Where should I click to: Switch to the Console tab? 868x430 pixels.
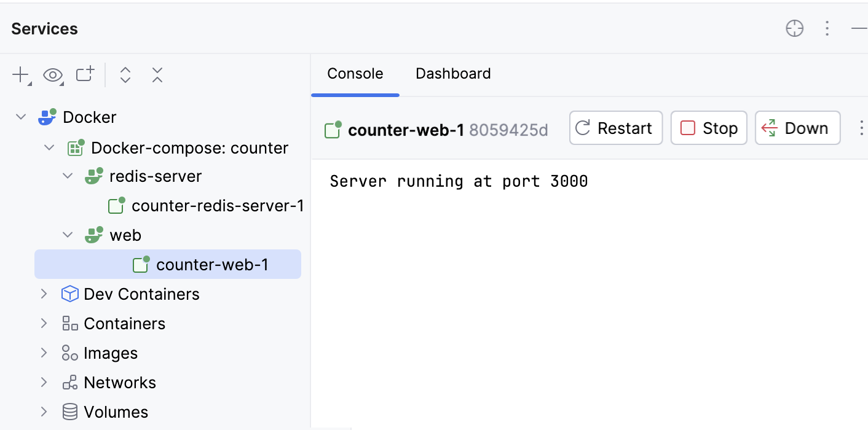coord(355,74)
